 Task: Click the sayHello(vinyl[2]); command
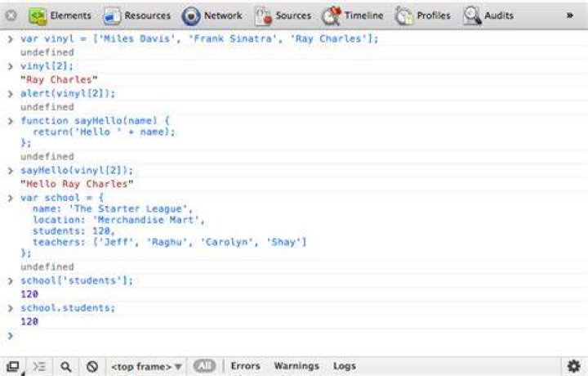pyautogui.click(x=77, y=171)
